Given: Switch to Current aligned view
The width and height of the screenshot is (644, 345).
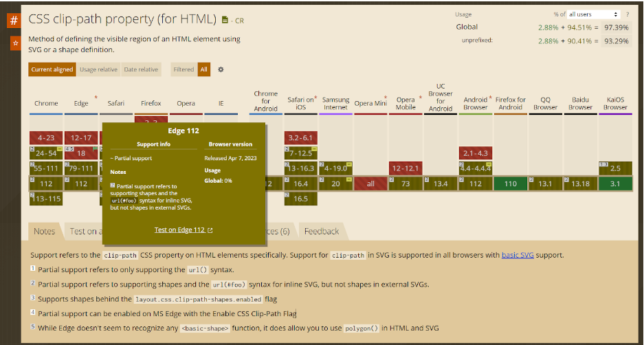Looking at the screenshot, I should tap(52, 69).
